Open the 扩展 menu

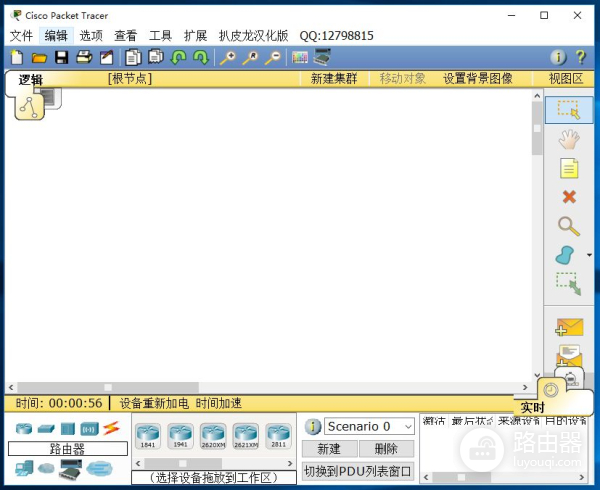pyautogui.click(x=195, y=36)
